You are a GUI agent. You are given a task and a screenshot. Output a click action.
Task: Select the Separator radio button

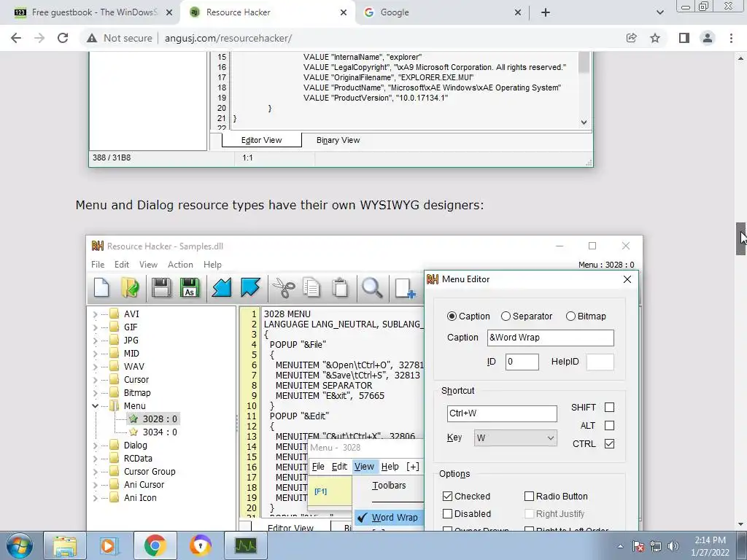(506, 316)
